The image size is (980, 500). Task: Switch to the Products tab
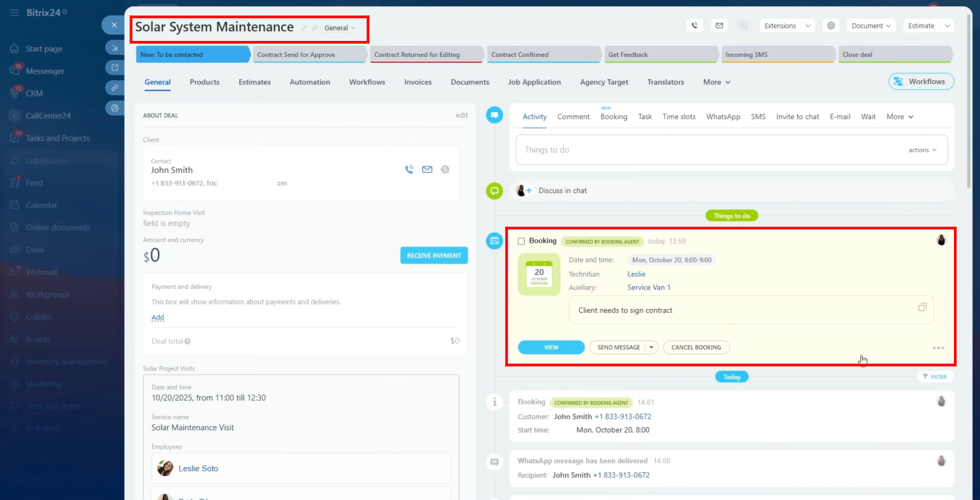(205, 82)
